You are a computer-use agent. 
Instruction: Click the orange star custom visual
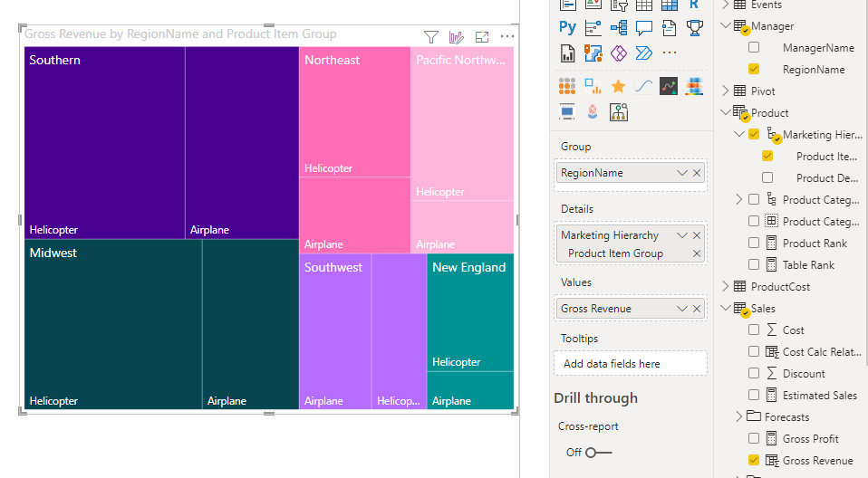pyautogui.click(x=619, y=87)
